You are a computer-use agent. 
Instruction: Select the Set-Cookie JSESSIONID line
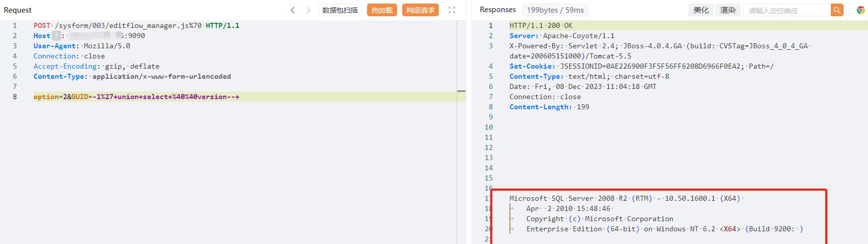(641, 66)
